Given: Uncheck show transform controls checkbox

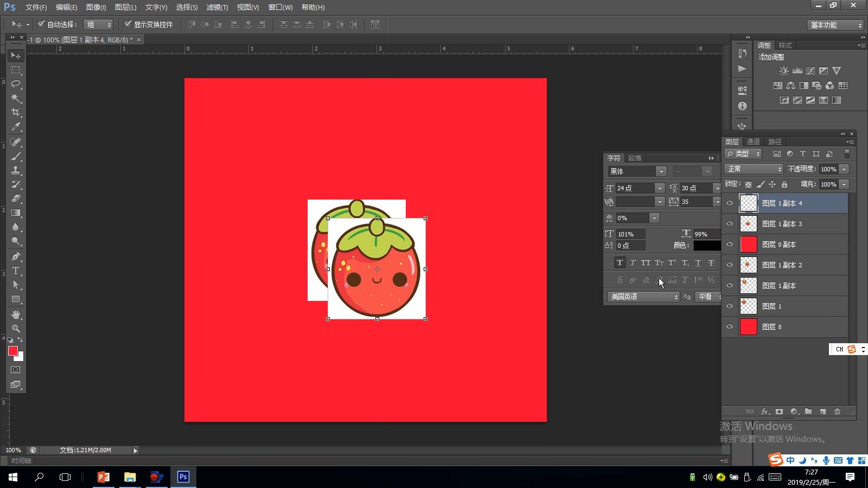Looking at the screenshot, I should pyautogui.click(x=128, y=24).
